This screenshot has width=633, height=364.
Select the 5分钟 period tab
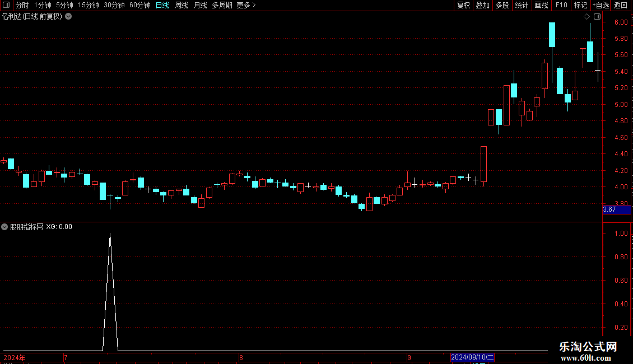pyautogui.click(x=64, y=5)
